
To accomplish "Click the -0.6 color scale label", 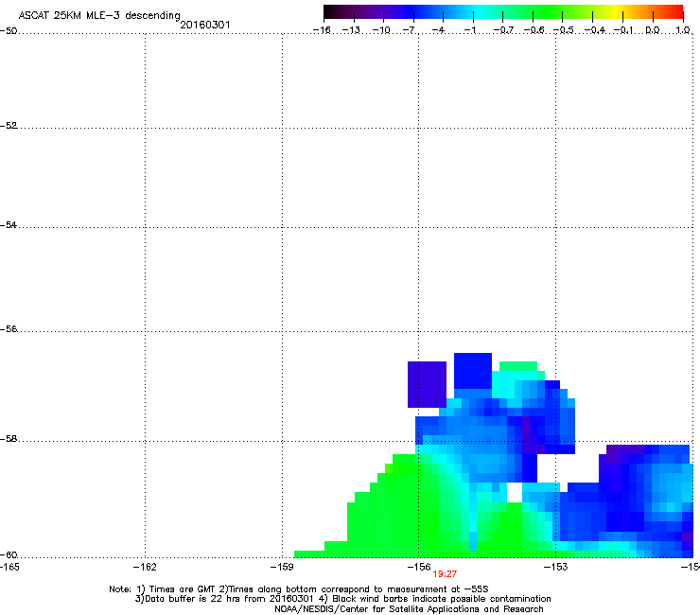I will tap(534, 30).
